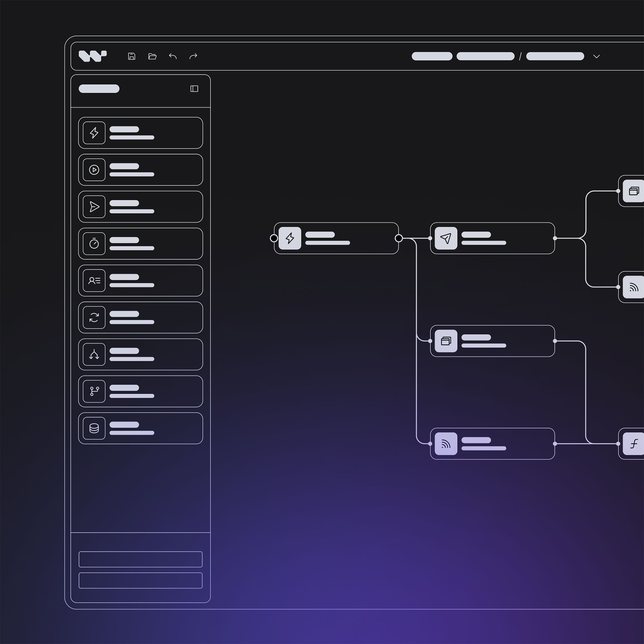Open the folder icon in the toolbar
The width and height of the screenshot is (644, 644).
(x=152, y=56)
